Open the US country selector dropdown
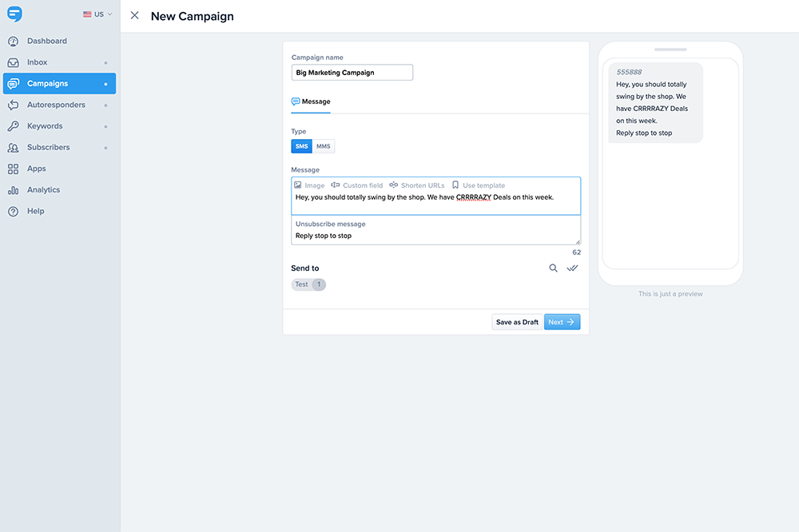The image size is (799, 532). pos(97,14)
